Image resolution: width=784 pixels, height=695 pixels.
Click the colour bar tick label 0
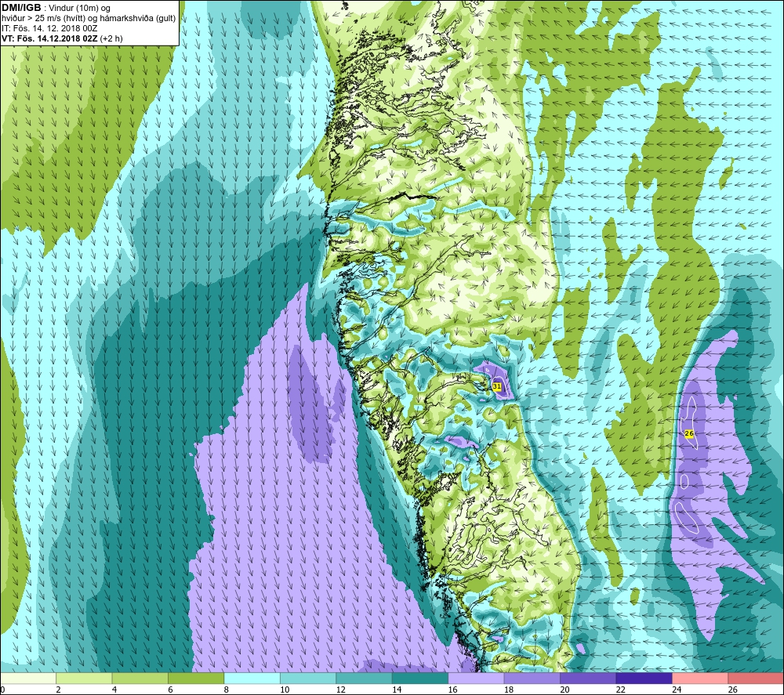click(x=2, y=690)
